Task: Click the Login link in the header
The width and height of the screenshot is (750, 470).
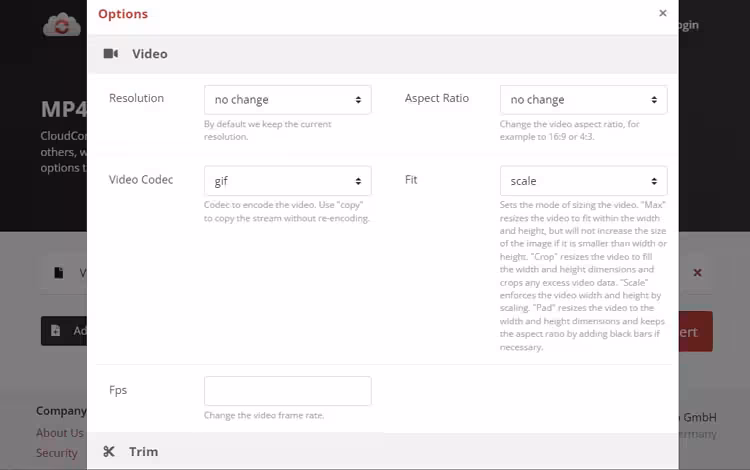Action: point(688,25)
